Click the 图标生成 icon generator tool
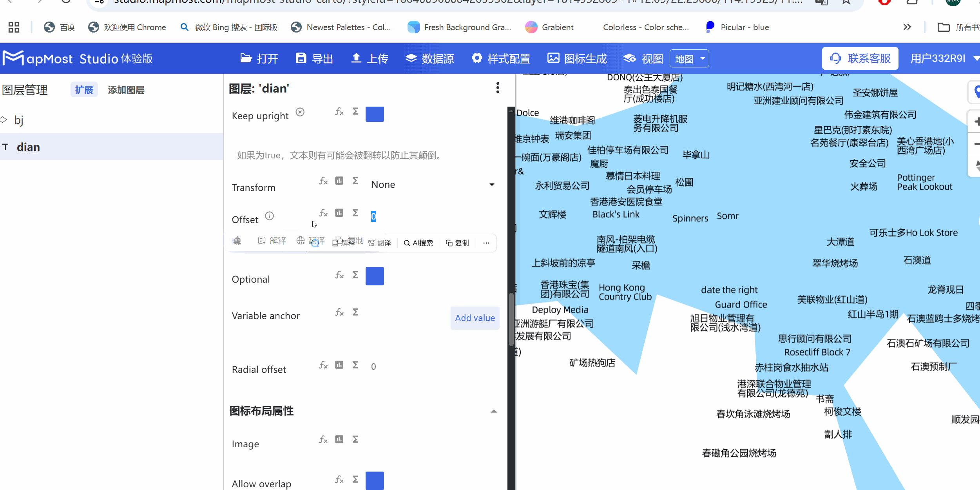 [x=577, y=58]
